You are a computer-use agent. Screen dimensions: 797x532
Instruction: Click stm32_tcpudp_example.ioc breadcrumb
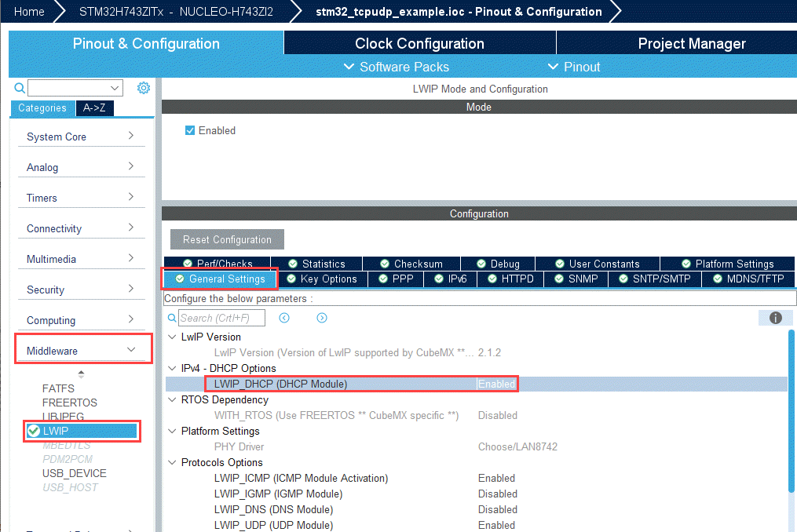pyautogui.click(x=459, y=12)
